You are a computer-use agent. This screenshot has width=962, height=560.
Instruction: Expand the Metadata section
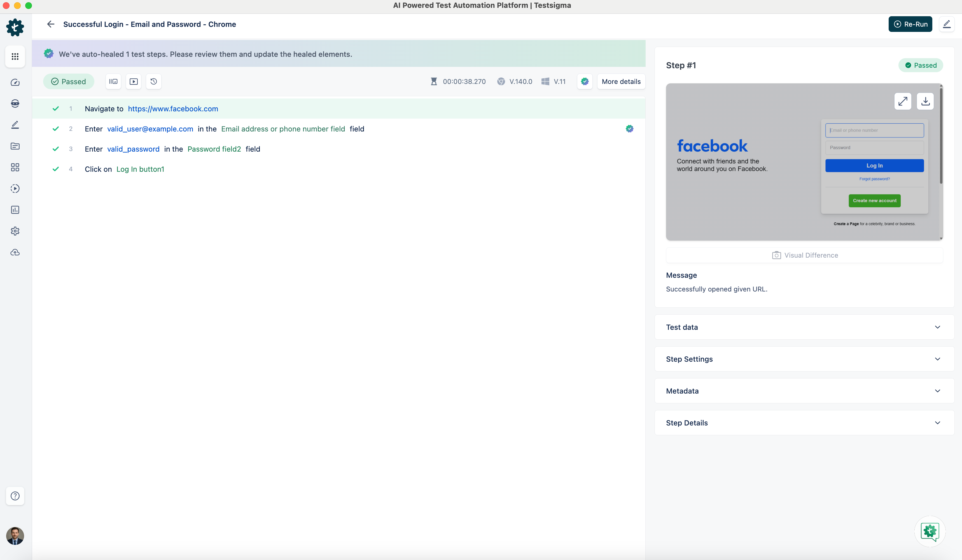pos(804,390)
